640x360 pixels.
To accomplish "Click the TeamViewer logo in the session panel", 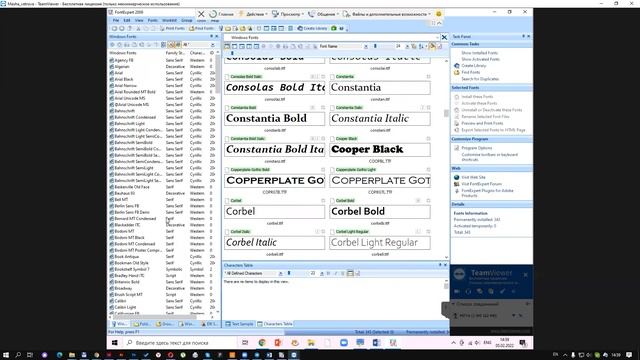I will [460, 273].
